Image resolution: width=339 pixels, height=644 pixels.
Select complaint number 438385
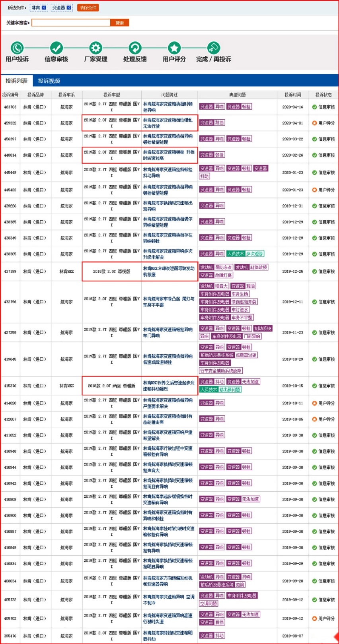[10, 222]
